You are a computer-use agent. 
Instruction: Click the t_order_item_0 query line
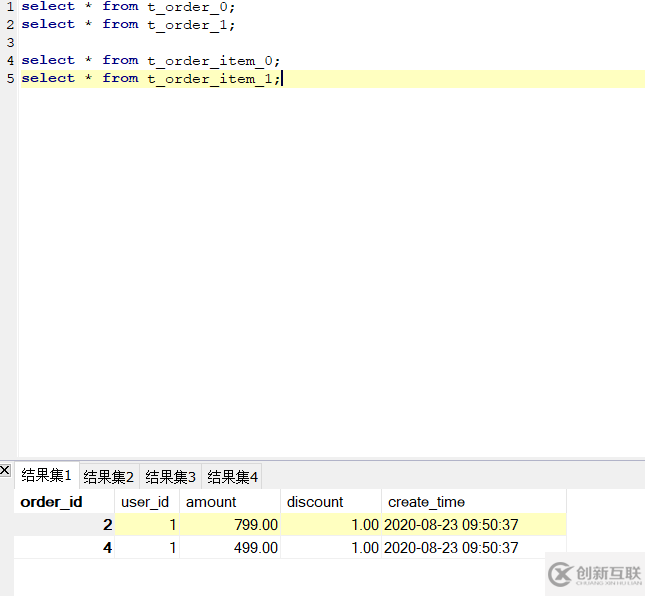pyautogui.click(x=150, y=60)
